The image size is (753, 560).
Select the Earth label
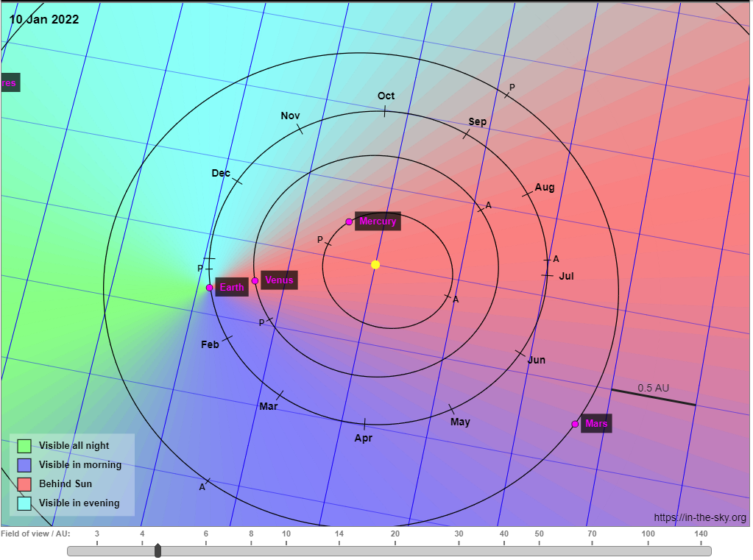(232, 287)
